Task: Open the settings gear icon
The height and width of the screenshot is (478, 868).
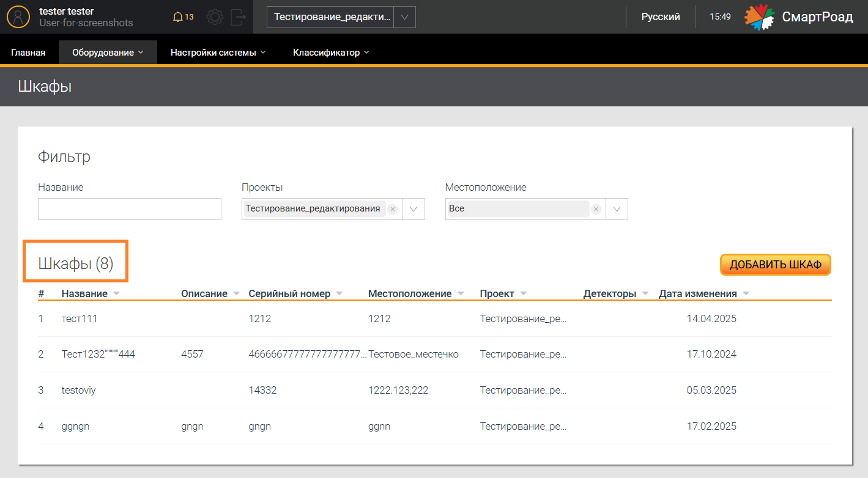Action: [x=215, y=17]
